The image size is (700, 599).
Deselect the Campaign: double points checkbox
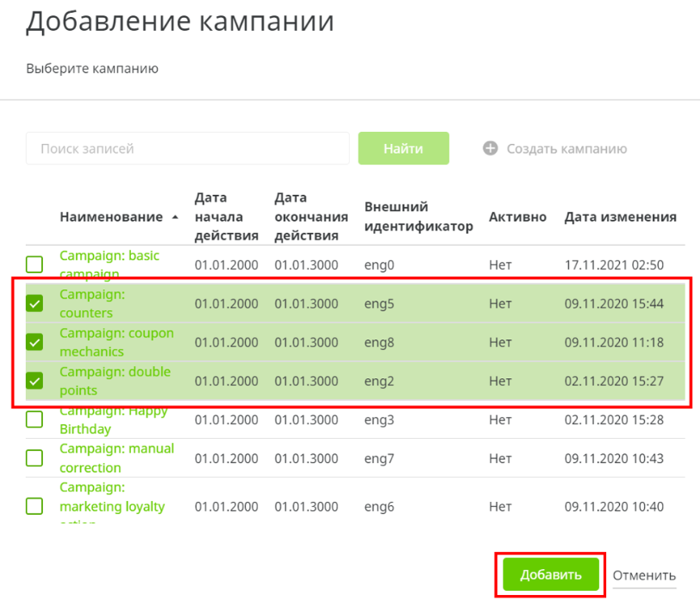pyautogui.click(x=34, y=381)
